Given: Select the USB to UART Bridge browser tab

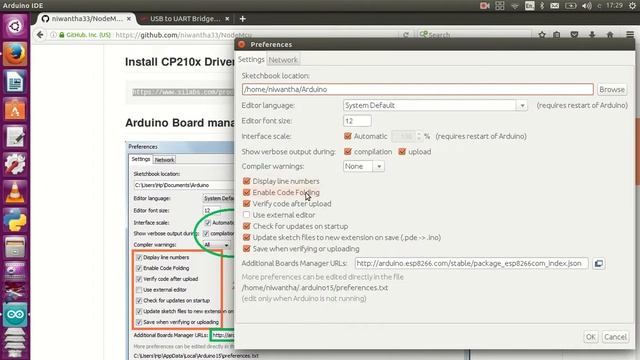Looking at the screenshot, I should 184,19.
